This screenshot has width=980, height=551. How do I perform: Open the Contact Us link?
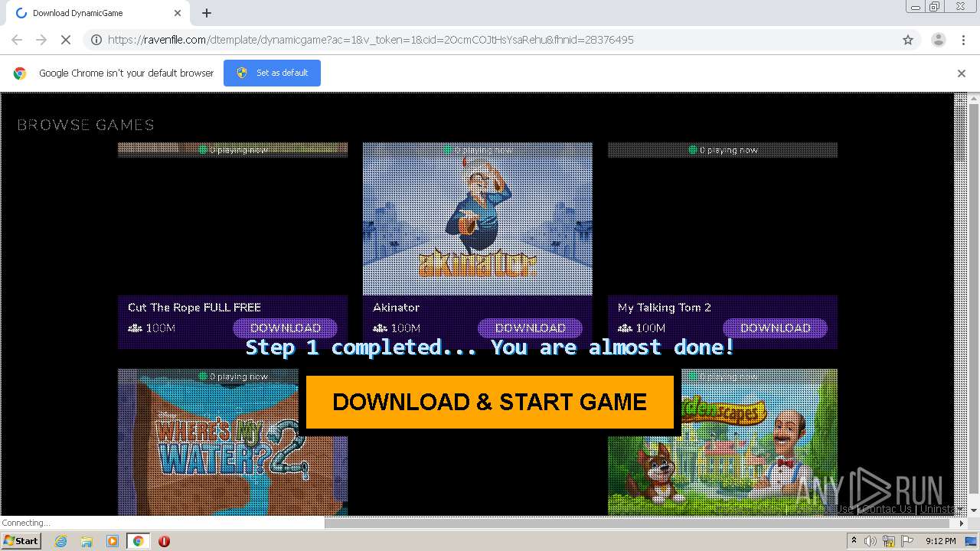click(x=887, y=510)
